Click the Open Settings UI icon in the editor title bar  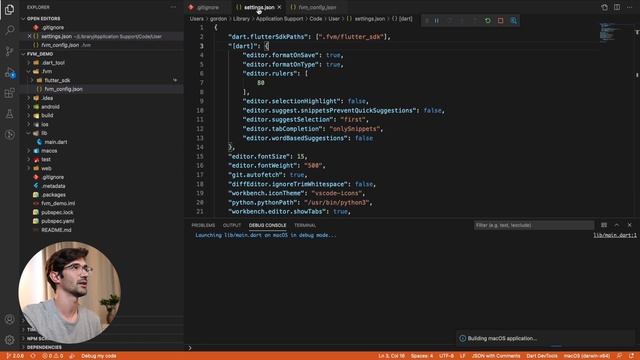pos(604,7)
